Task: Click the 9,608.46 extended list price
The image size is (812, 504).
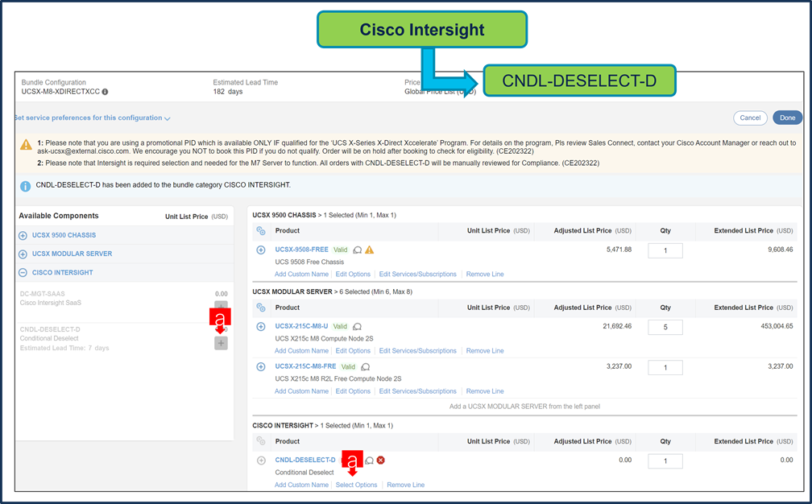Action: coord(781,250)
